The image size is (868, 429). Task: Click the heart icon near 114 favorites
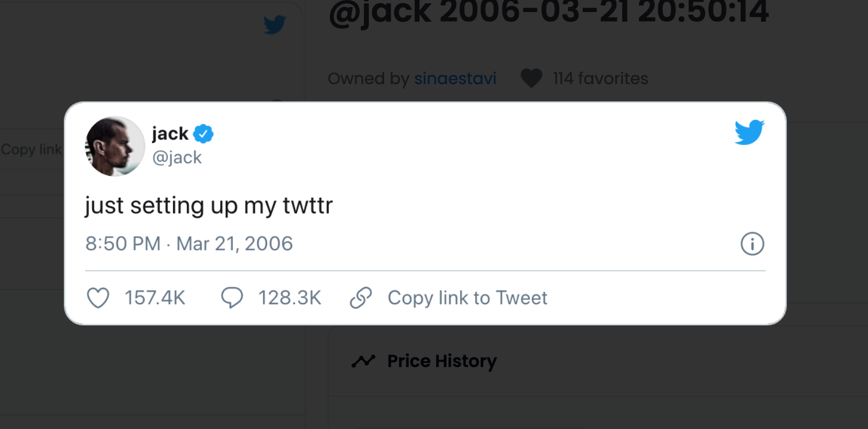pyautogui.click(x=531, y=78)
